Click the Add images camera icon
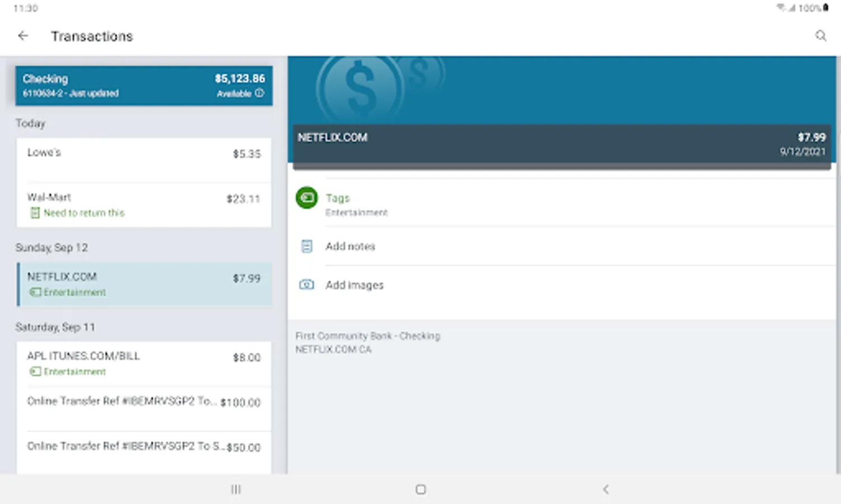The width and height of the screenshot is (841, 504). (306, 284)
